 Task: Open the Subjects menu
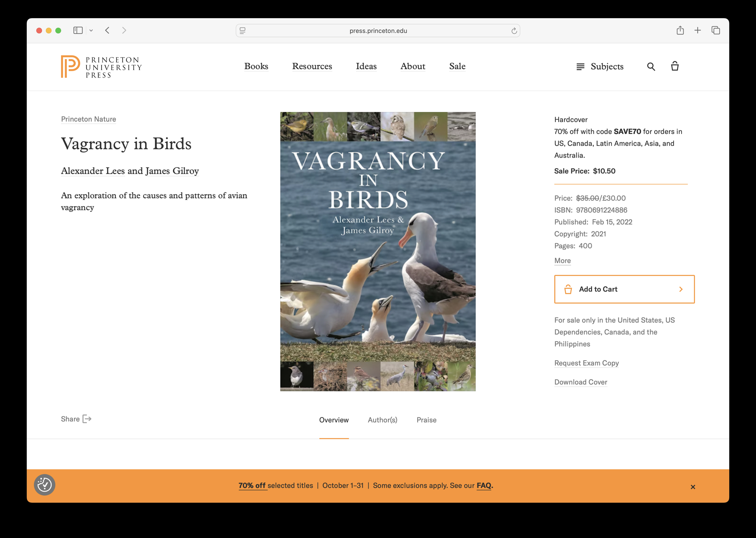pos(600,67)
